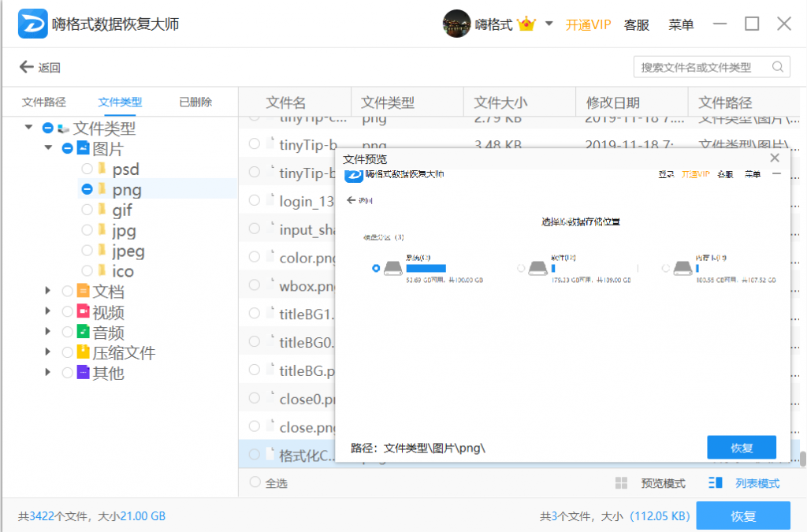This screenshot has width=807, height=532.
Task: Uncheck the png checkbox
Action: point(87,189)
